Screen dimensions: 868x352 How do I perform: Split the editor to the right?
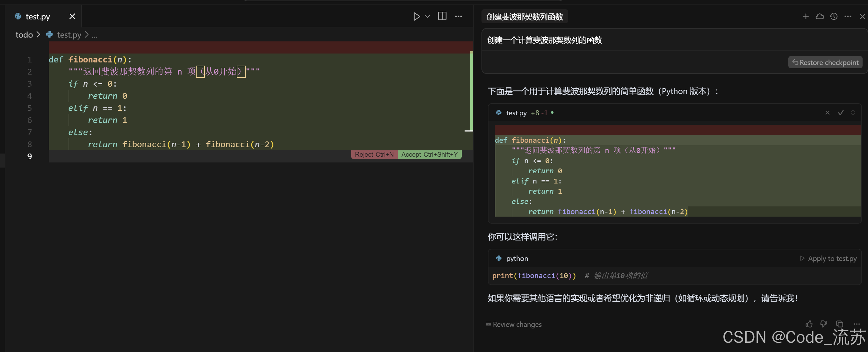tap(442, 16)
